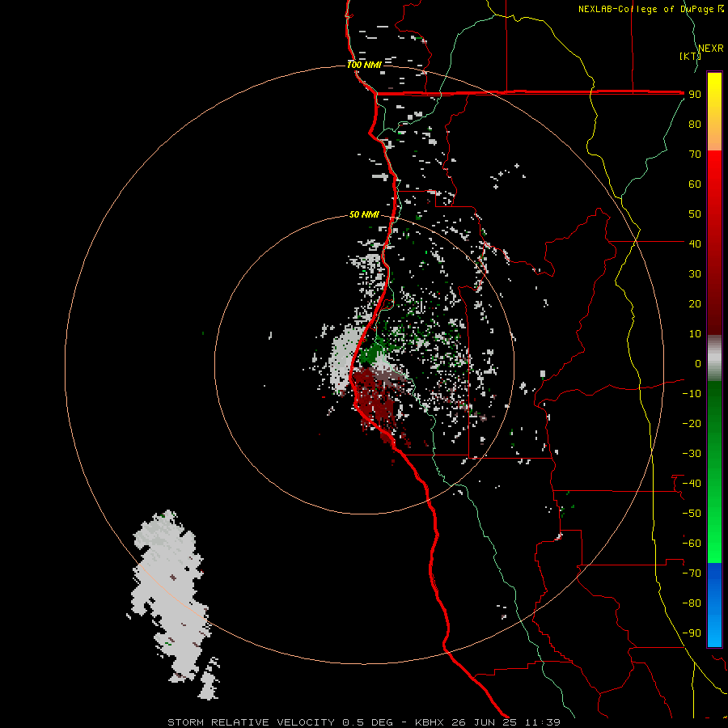Click the -20 value on velocity scale
This screenshot has width=728, height=728.
click(692, 423)
